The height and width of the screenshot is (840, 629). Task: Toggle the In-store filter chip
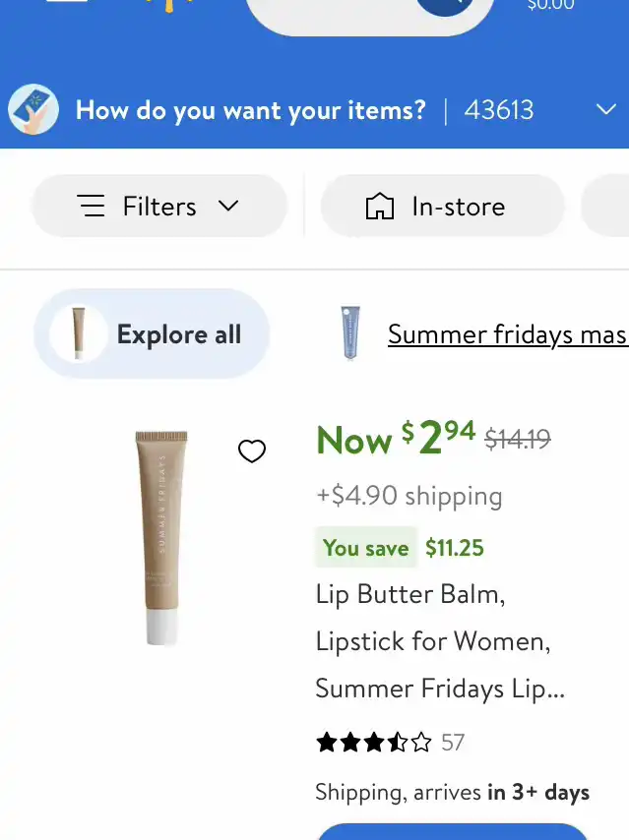(442, 207)
